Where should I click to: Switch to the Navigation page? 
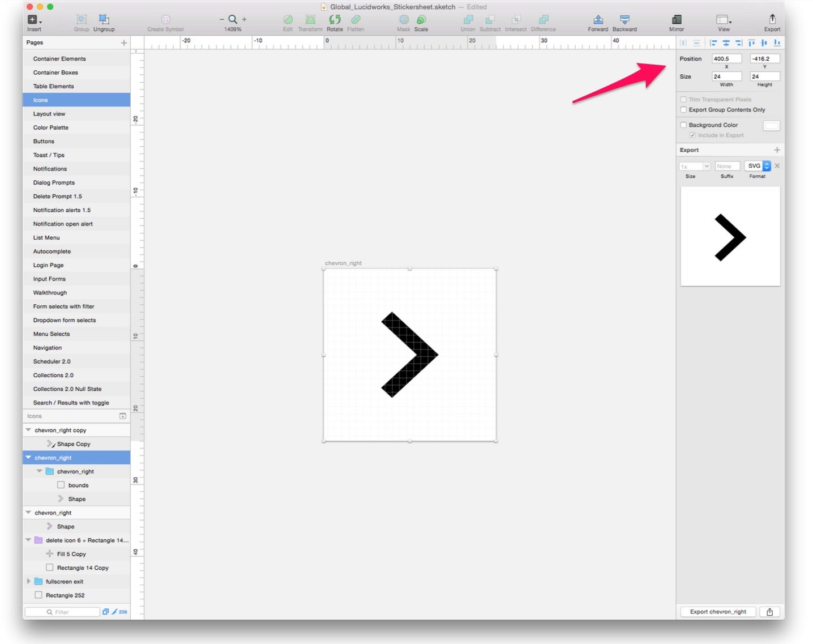76,348
